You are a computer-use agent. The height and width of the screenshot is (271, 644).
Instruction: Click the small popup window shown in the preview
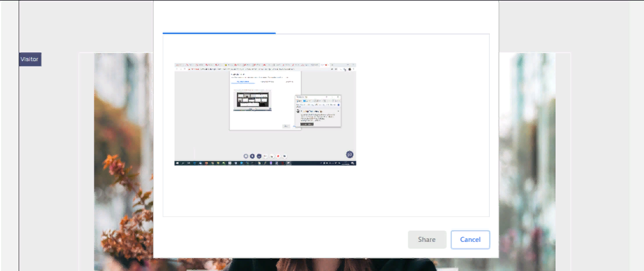(318, 111)
